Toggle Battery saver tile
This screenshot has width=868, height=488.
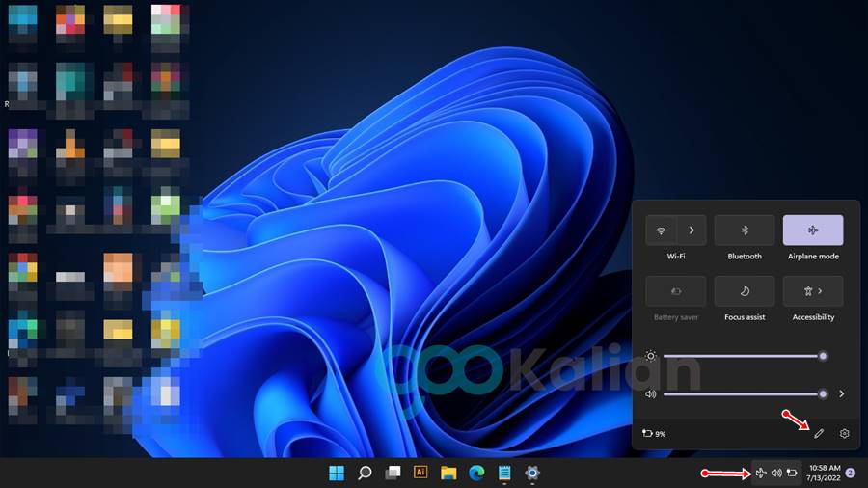(x=676, y=291)
